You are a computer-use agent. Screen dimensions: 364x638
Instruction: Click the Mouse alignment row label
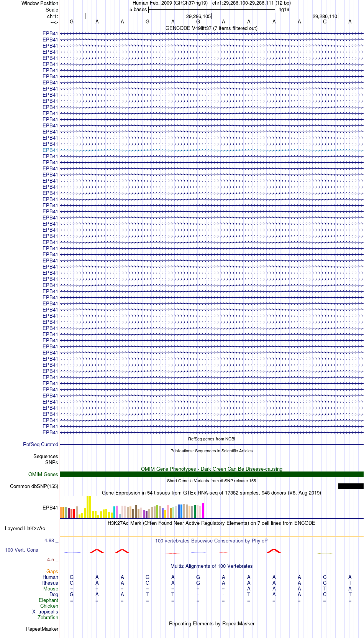[51, 589]
